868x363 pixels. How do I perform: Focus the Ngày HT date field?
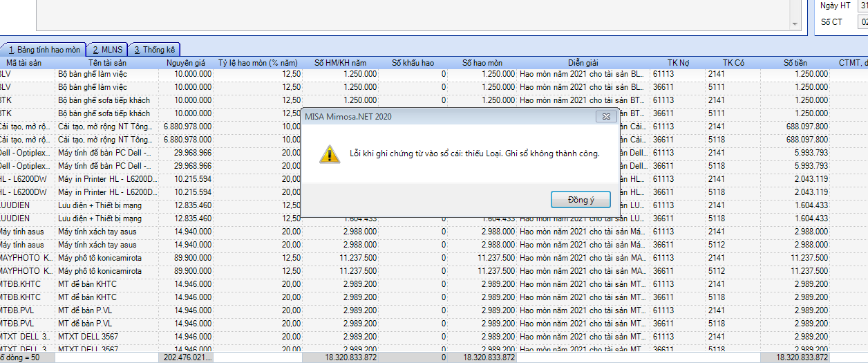[862, 6]
